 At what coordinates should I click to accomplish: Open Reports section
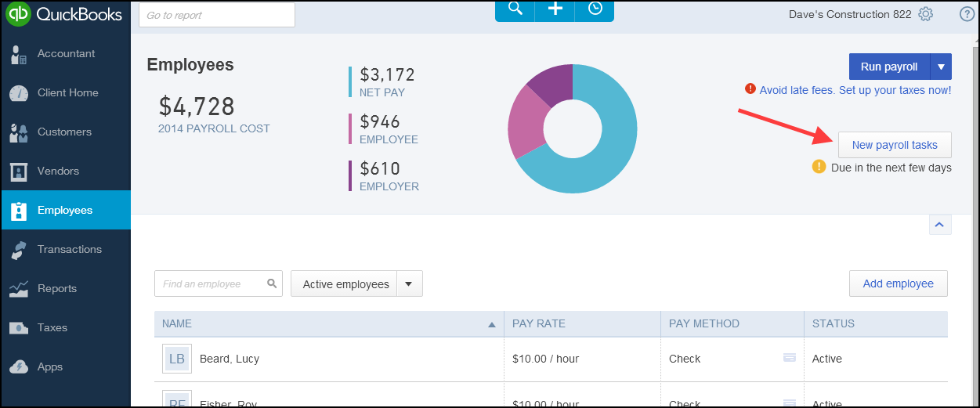(66, 289)
